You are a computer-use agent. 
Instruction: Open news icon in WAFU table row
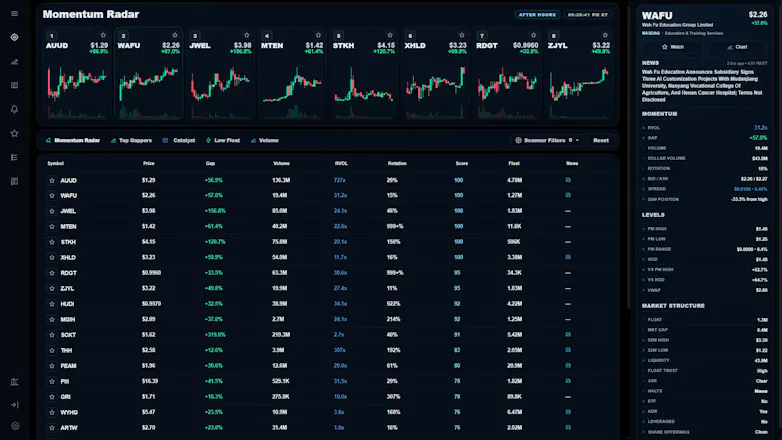coord(568,195)
